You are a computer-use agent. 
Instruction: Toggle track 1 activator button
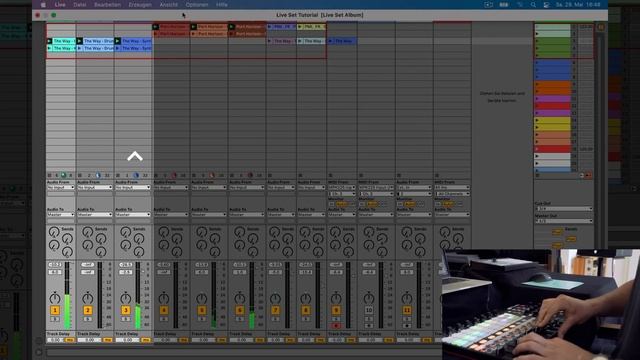point(55,310)
